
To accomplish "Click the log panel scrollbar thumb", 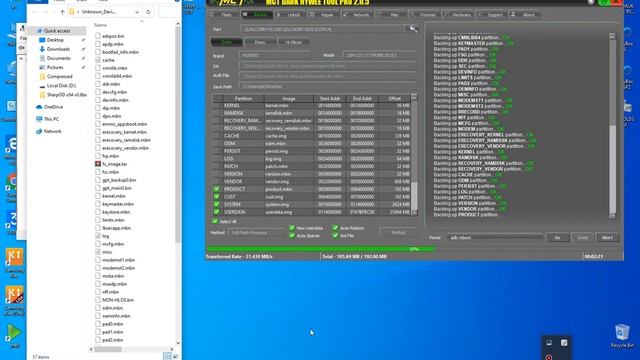I will point(613,169).
